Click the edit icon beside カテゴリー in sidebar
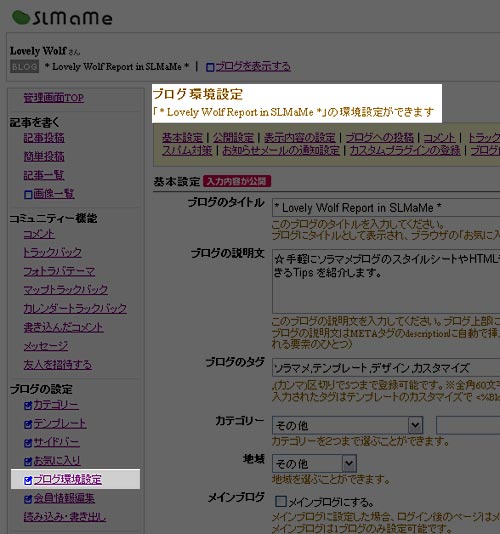Viewport: 500px width, 534px height. 28,405
